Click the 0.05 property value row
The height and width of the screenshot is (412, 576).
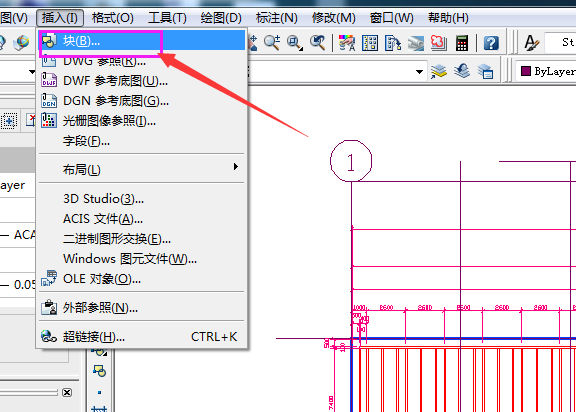[18, 285]
